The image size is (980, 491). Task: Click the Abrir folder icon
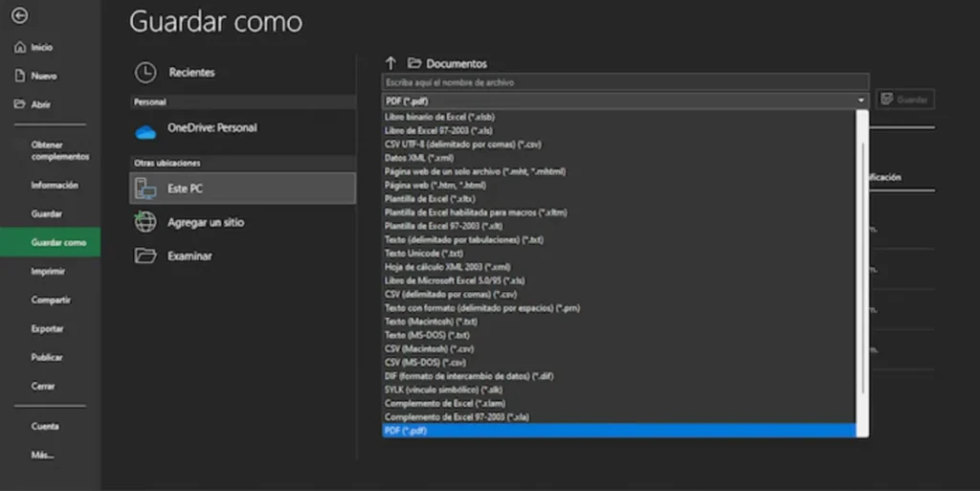pos(19,104)
